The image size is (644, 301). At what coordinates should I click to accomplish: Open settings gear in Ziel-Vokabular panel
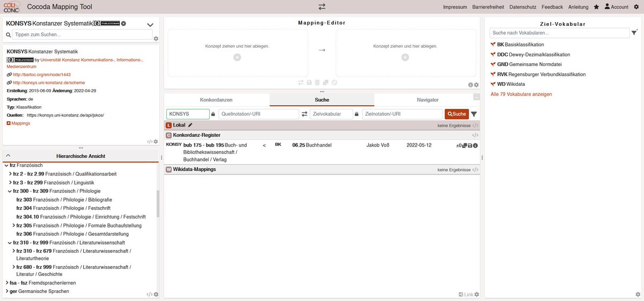(638, 294)
